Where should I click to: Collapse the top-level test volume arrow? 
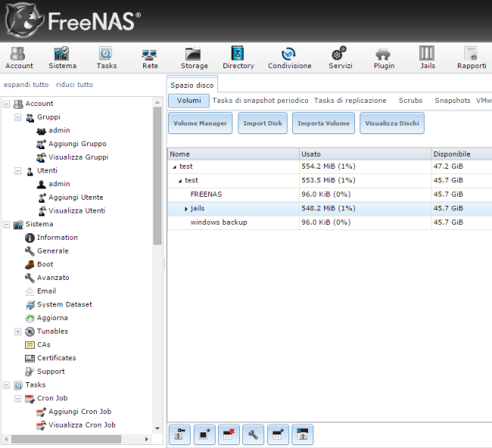coord(175,167)
